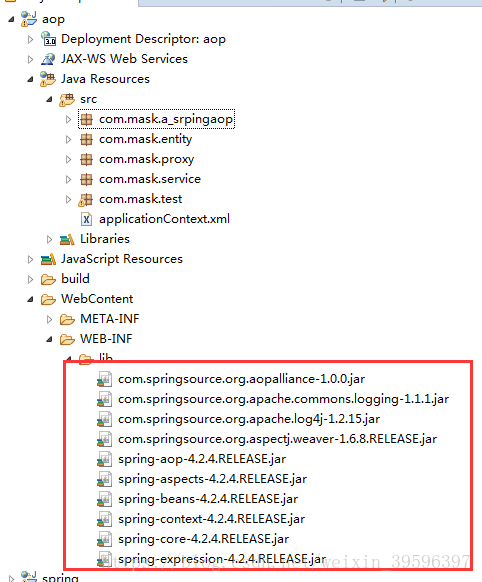Select com.springsource.org.aopalliance-1.0.0.jar

[242, 379]
